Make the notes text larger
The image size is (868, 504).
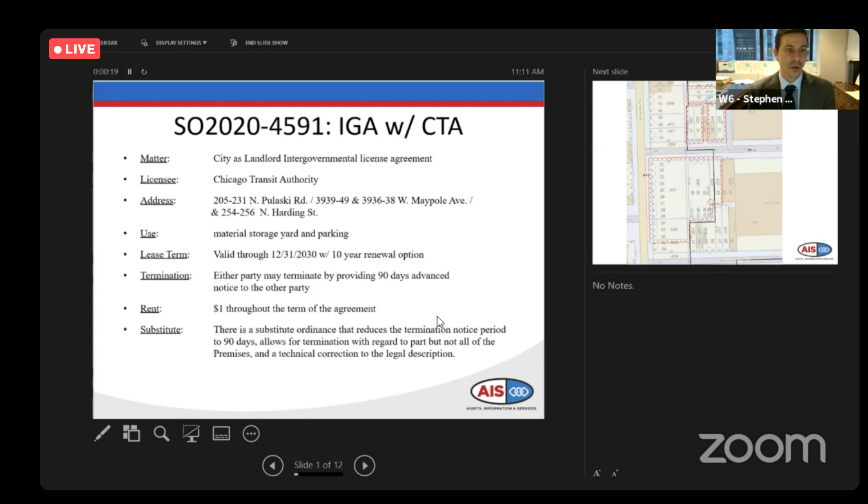point(597,473)
